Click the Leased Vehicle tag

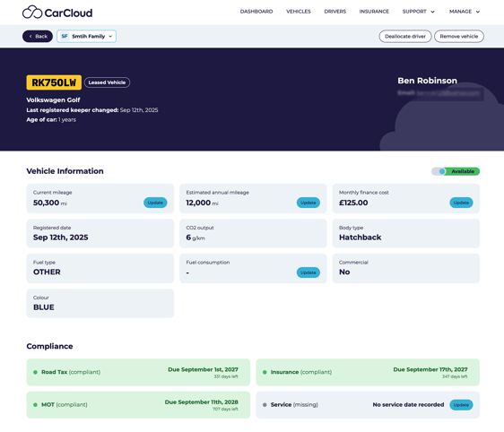pyautogui.click(x=107, y=82)
